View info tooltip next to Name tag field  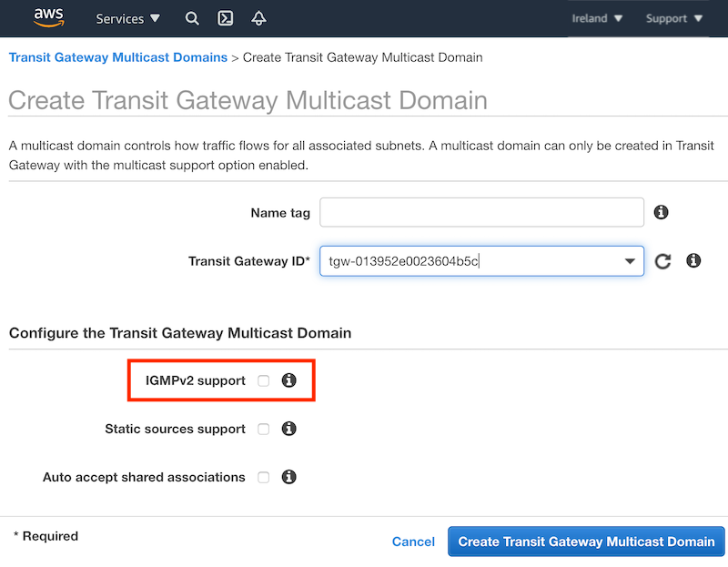pos(661,212)
